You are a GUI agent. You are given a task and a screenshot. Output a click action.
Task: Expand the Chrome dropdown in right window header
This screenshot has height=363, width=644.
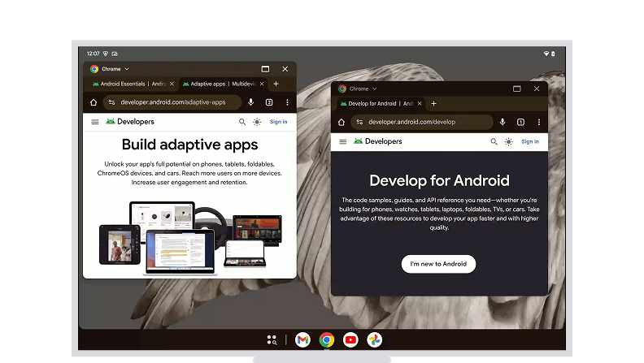pyautogui.click(x=375, y=89)
